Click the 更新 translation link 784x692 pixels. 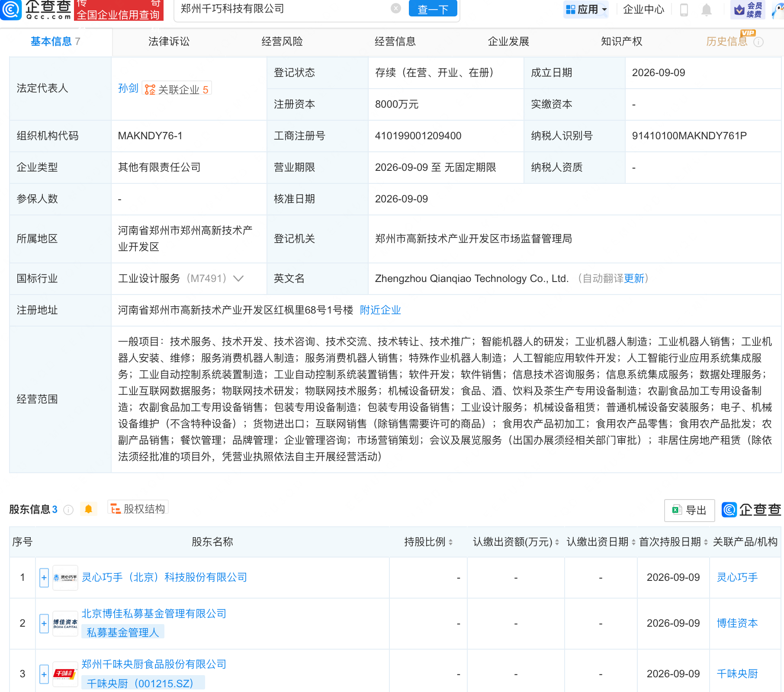click(634, 279)
